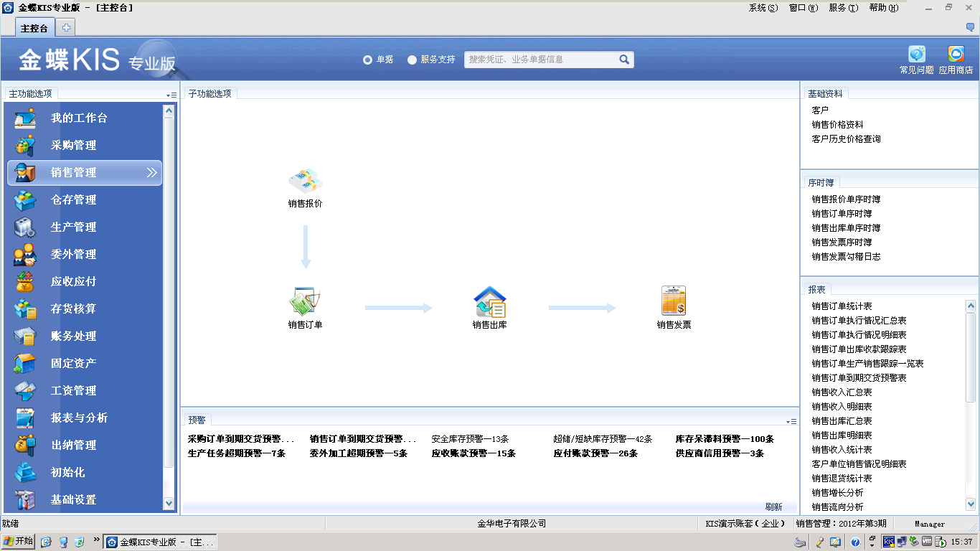Click the 初始化 module icon
980x551 pixels.
pos(25,472)
